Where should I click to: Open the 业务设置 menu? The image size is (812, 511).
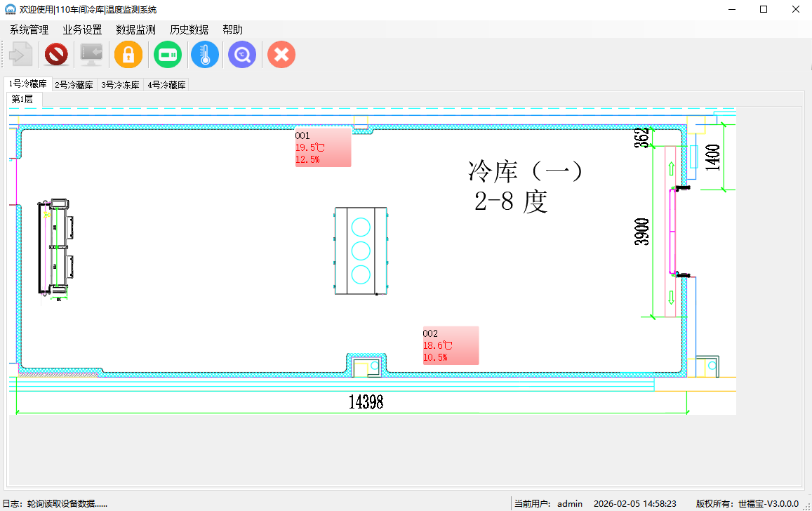point(82,29)
